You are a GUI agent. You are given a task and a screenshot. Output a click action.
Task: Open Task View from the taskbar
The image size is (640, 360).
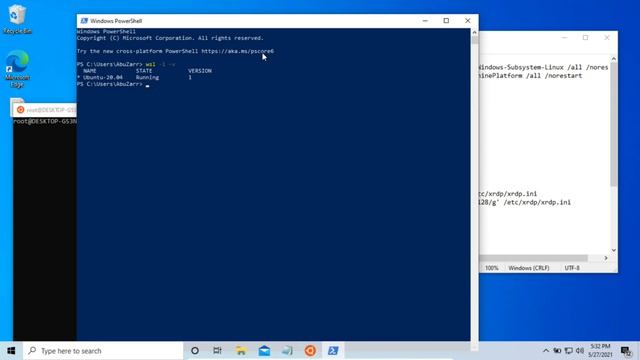tap(217, 351)
